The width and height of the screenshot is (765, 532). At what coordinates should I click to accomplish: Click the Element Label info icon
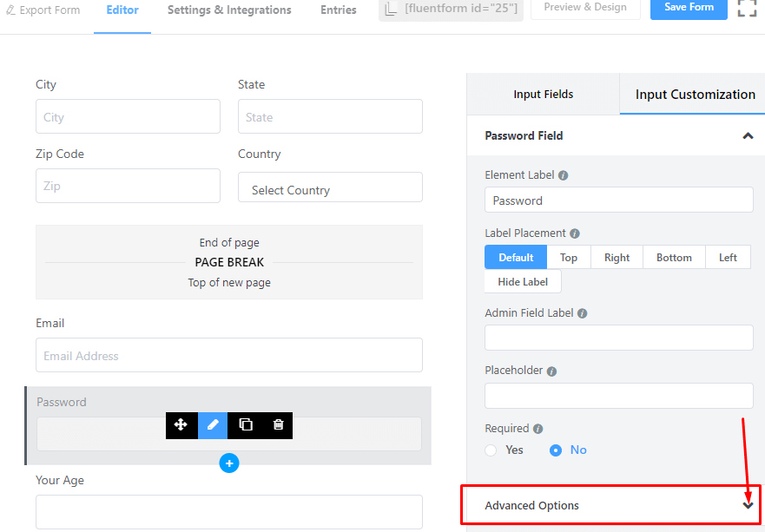pyautogui.click(x=563, y=175)
